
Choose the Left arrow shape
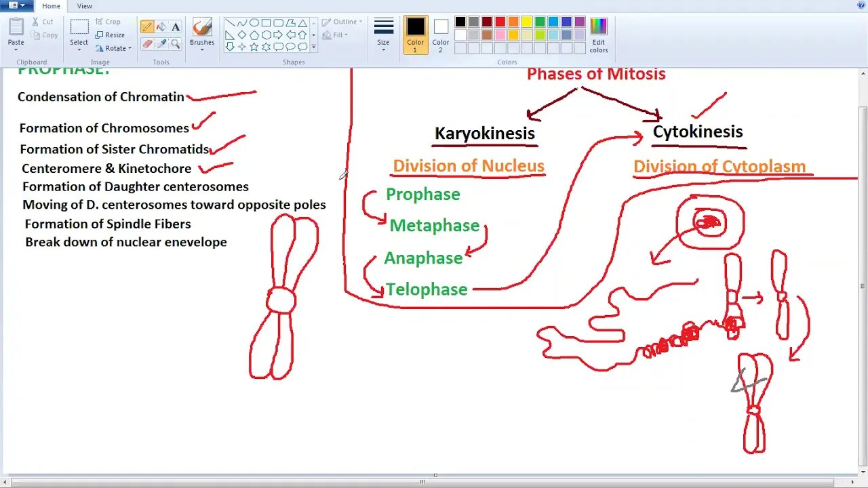coord(290,35)
